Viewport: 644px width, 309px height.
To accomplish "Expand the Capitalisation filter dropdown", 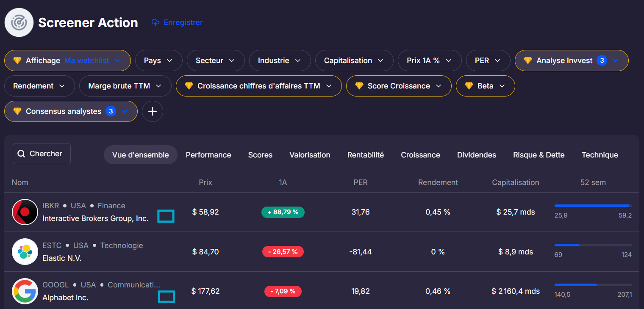I will pyautogui.click(x=354, y=61).
